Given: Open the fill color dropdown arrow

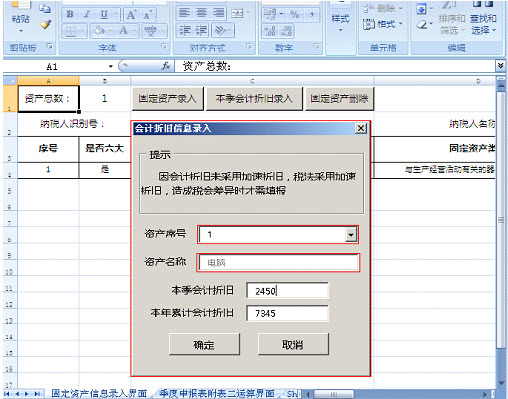Looking at the screenshot, I should click(110, 31).
